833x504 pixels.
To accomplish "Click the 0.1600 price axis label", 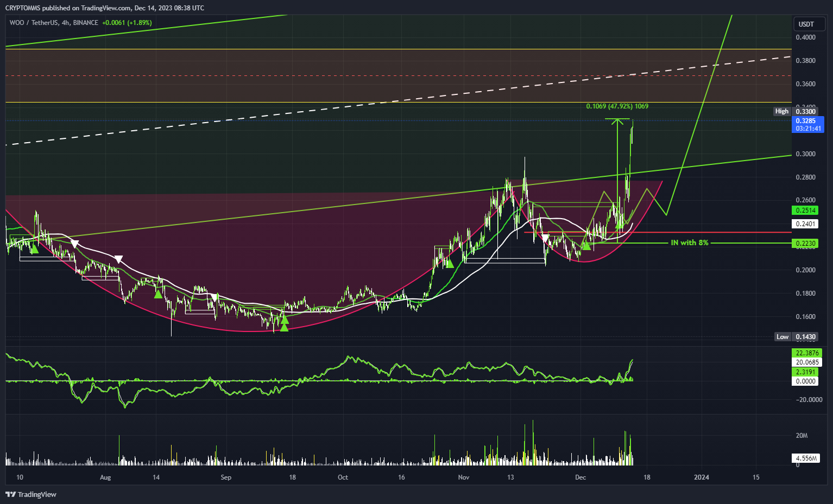I will [x=805, y=317].
